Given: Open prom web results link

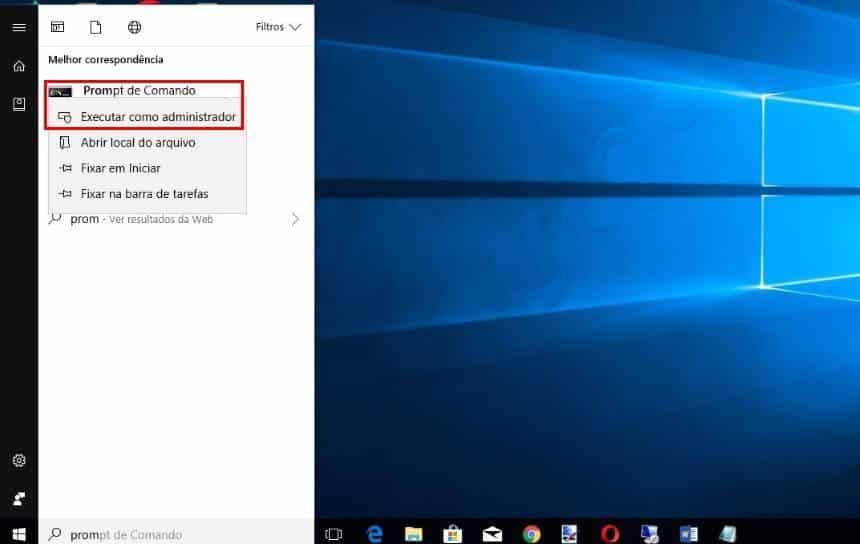Looking at the screenshot, I should 140,219.
